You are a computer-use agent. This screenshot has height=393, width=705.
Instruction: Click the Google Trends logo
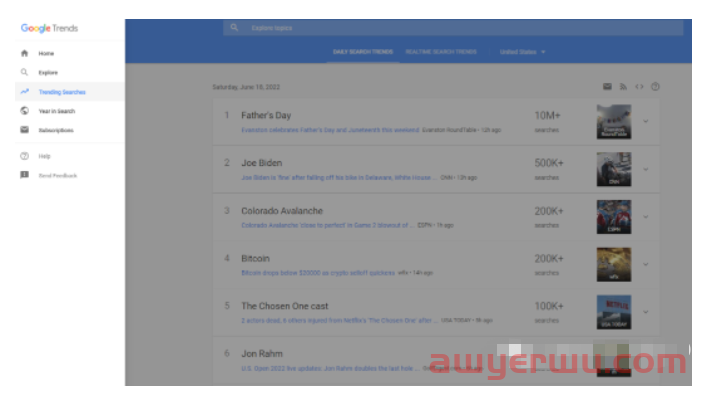(x=49, y=28)
